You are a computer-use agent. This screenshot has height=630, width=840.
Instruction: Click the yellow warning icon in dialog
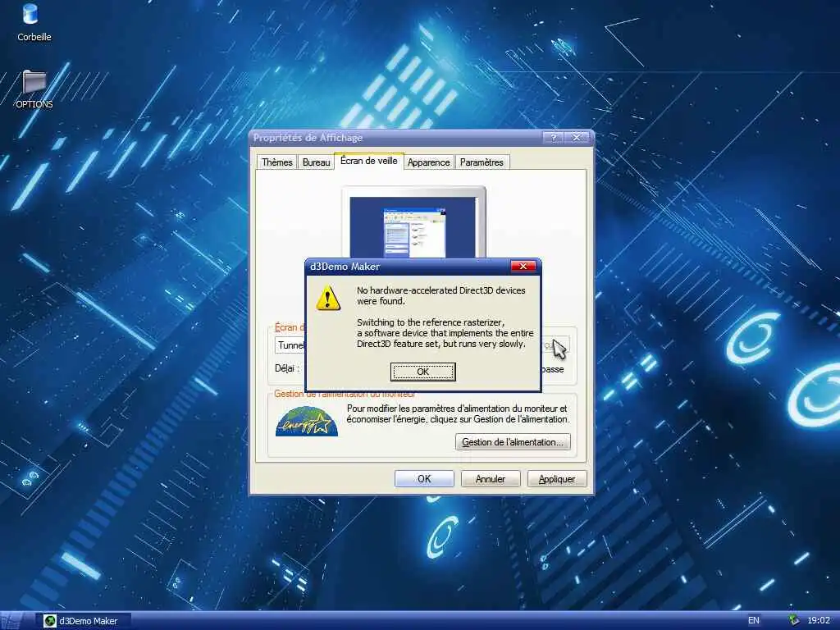(328, 298)
